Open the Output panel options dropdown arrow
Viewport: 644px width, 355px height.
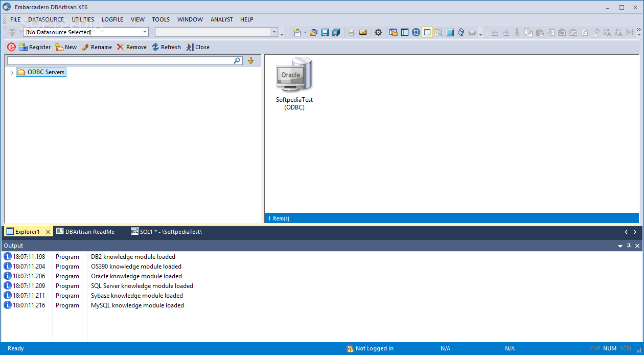coord(620,246)
